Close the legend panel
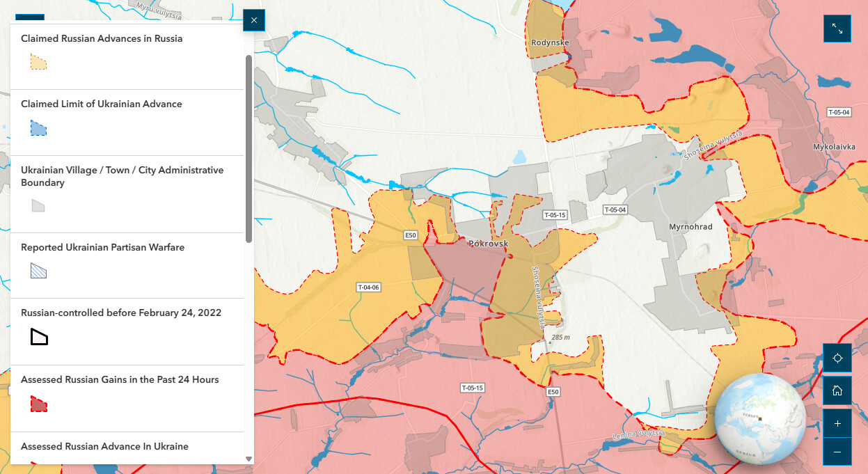 (x=253, y=20)
